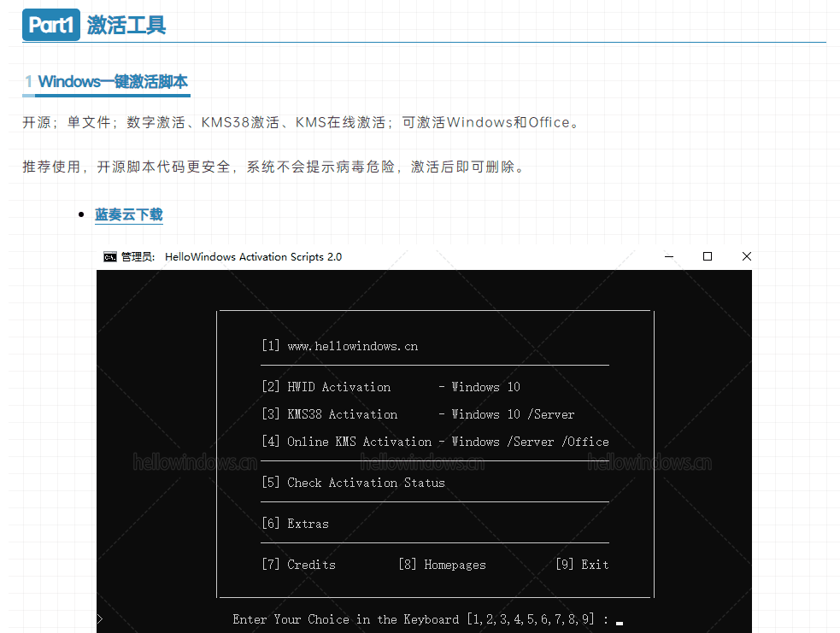Open the 蓝奏云下载 download link
Screen dimensions: 840x633
click(128, 214)
